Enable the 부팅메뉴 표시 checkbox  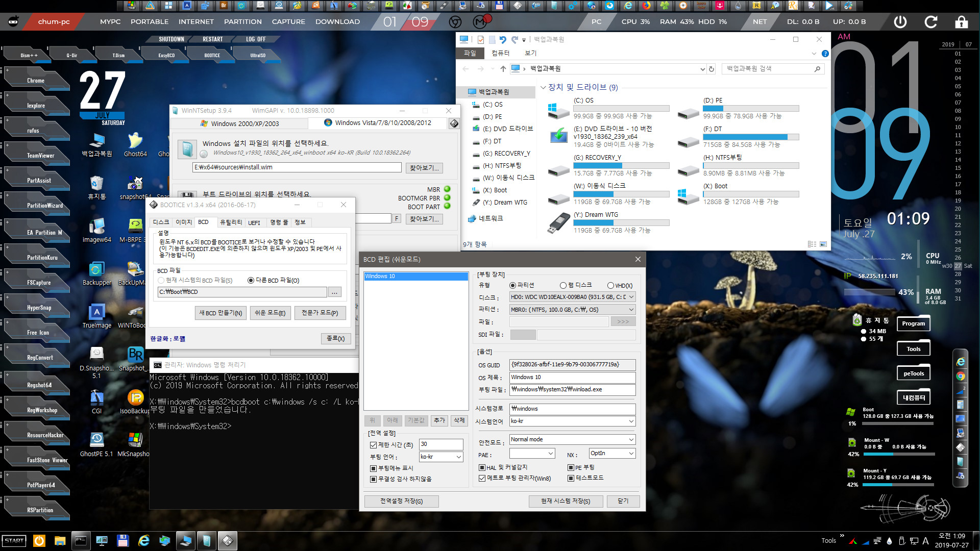coord(373,468)
